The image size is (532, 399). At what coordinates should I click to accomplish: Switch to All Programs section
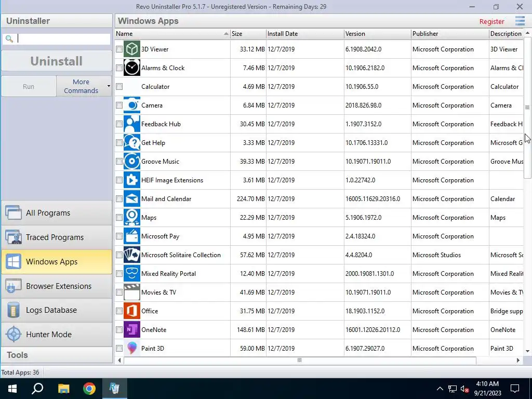57,212
